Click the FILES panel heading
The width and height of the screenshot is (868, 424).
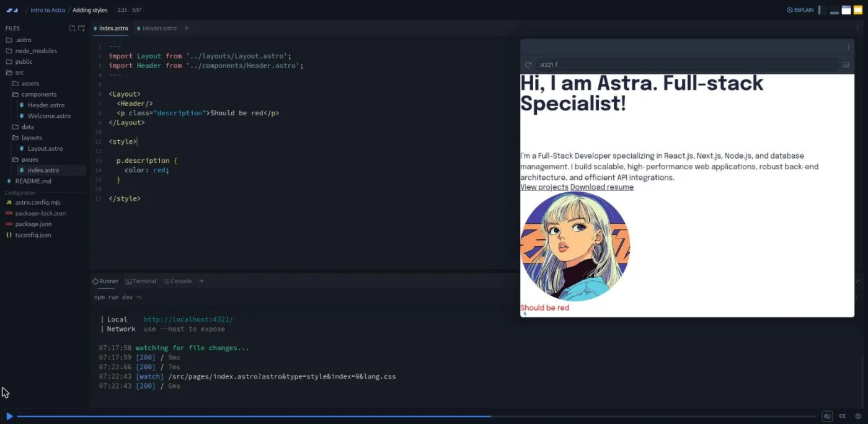click(x=12, y=28)
